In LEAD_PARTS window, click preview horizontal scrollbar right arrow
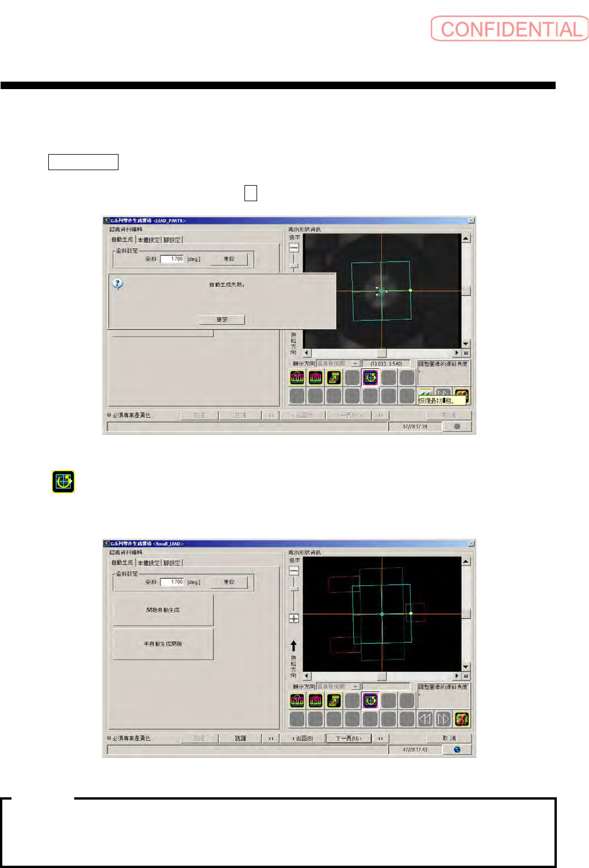The width and height of the screenshot is (589, 868). click(457, 353)
